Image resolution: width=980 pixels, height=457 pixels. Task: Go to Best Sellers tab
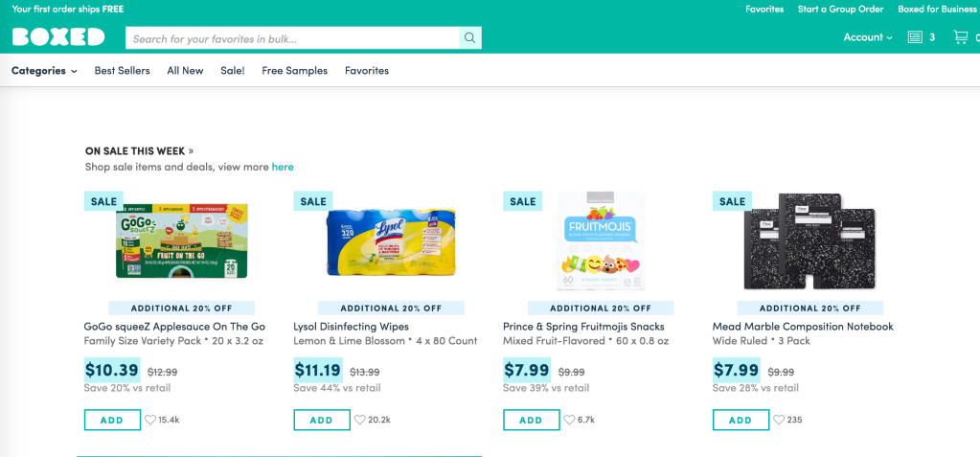122,71
